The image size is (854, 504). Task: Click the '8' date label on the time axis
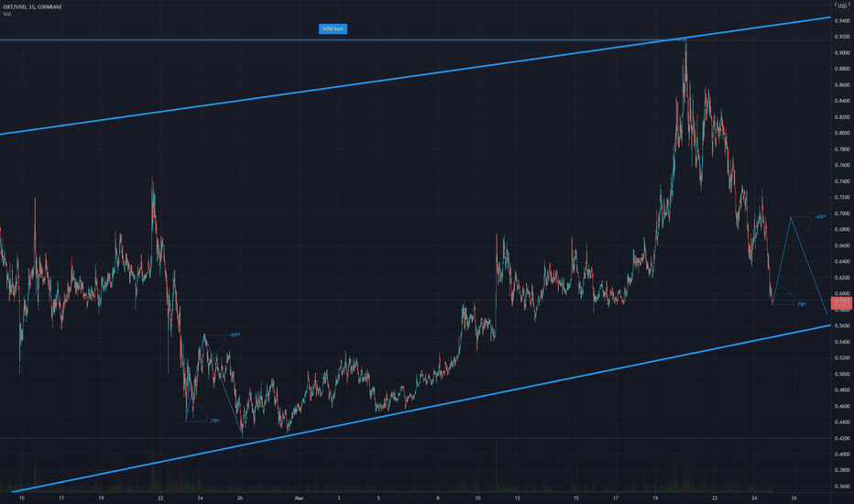pyautogui.click(x=438, y=499)
